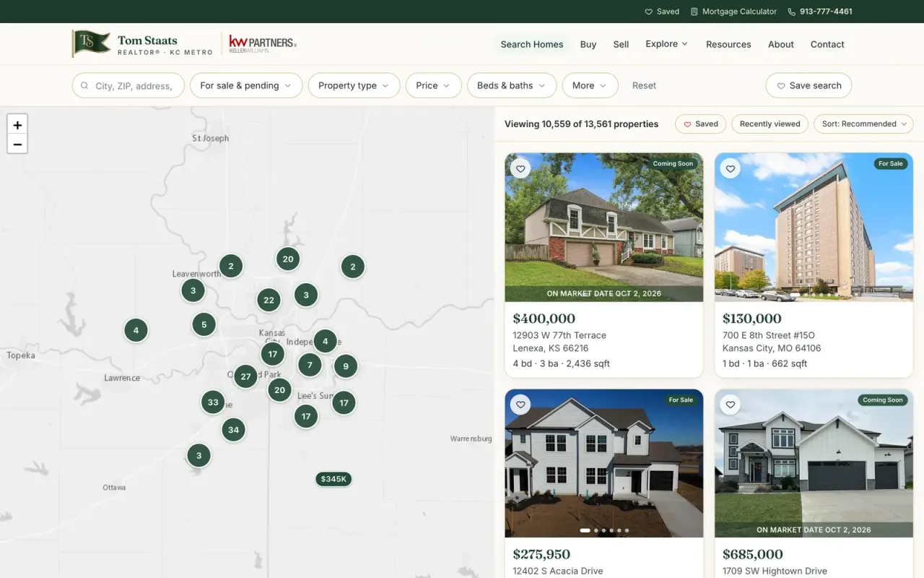Click the Tom Staats Realtor logo
The image size is (924, 578).
(x=142, y=44)
